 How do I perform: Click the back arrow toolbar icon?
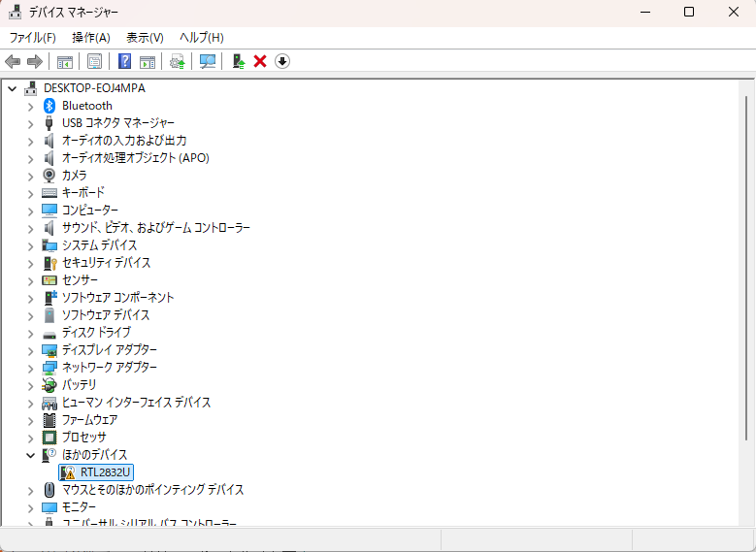click(13, 61)
